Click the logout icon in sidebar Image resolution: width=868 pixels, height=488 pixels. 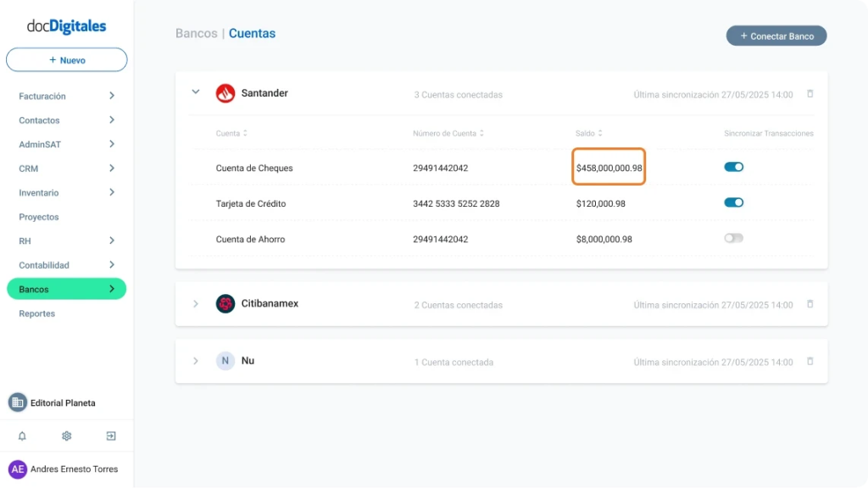[110, 436]
